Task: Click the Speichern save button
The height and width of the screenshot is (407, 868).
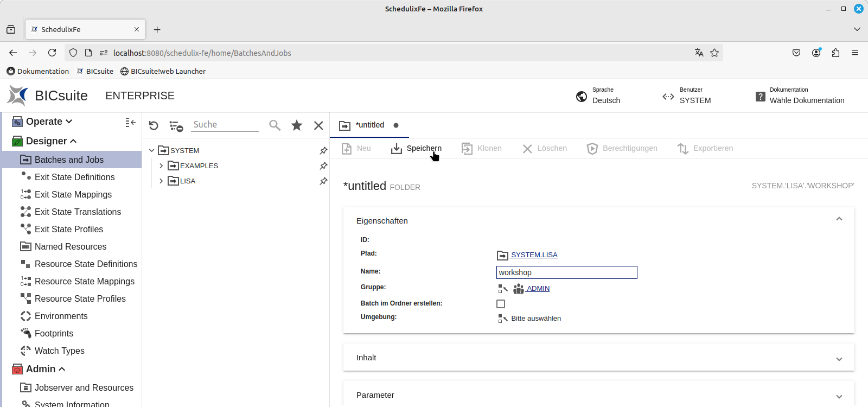Action: [417, 148]
